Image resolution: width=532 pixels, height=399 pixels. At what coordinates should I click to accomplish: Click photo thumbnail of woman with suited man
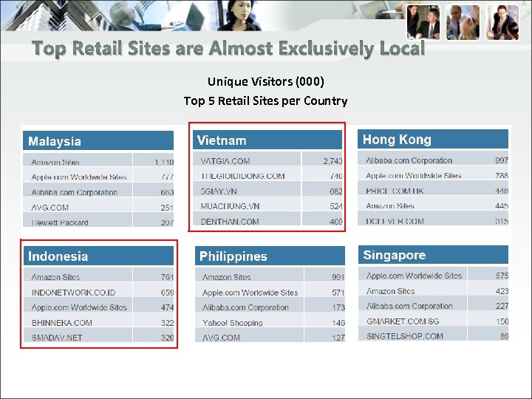coord(423,22)
